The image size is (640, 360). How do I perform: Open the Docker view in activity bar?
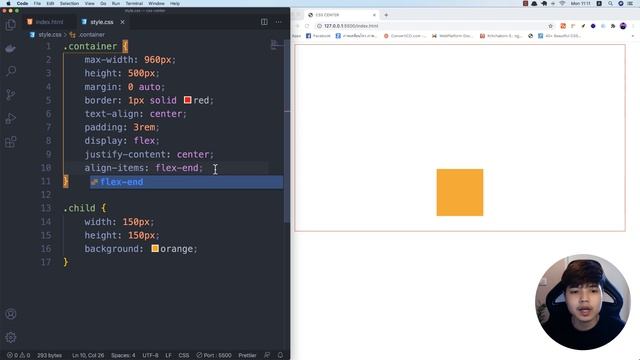coord(11,49)
